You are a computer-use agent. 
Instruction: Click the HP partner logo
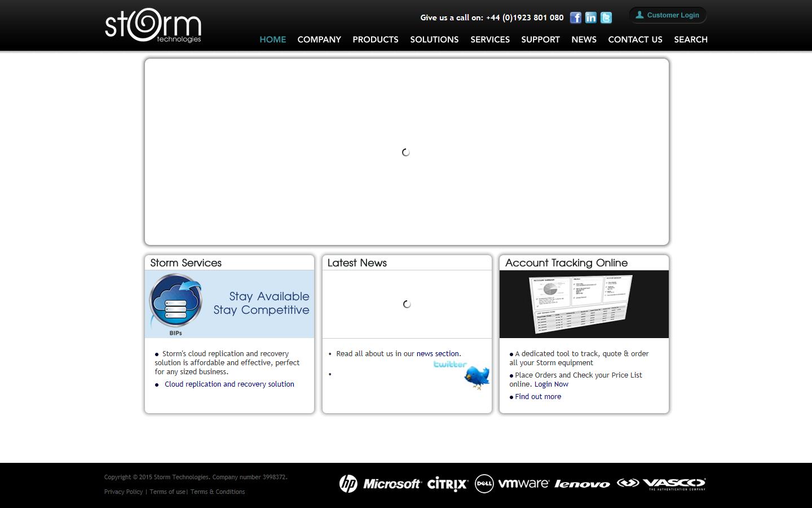[x=348, y=484]
